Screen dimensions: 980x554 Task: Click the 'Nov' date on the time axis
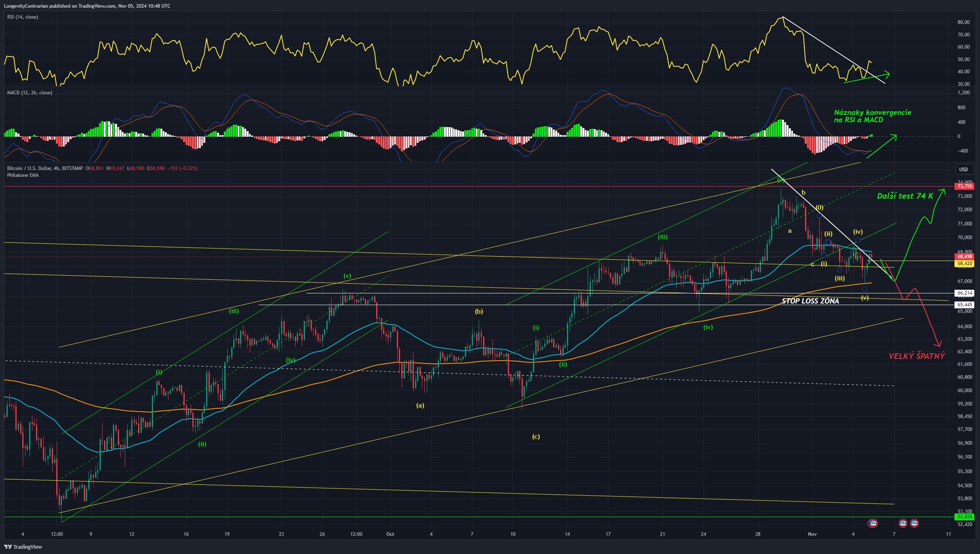coord(812,534)
